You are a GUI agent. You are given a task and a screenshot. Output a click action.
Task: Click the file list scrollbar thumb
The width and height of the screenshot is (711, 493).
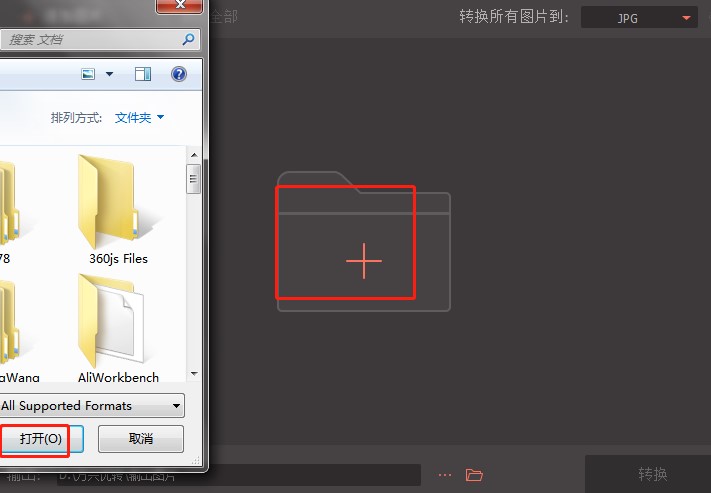193,179
